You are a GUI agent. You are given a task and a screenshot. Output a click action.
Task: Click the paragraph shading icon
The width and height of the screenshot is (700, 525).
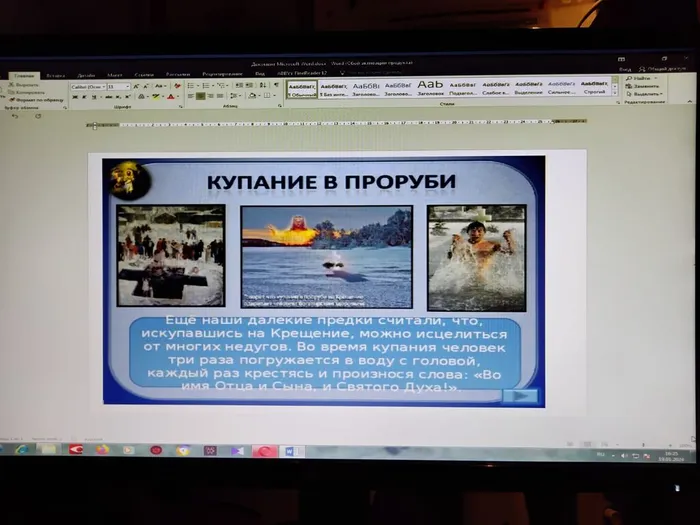point(252,96)
